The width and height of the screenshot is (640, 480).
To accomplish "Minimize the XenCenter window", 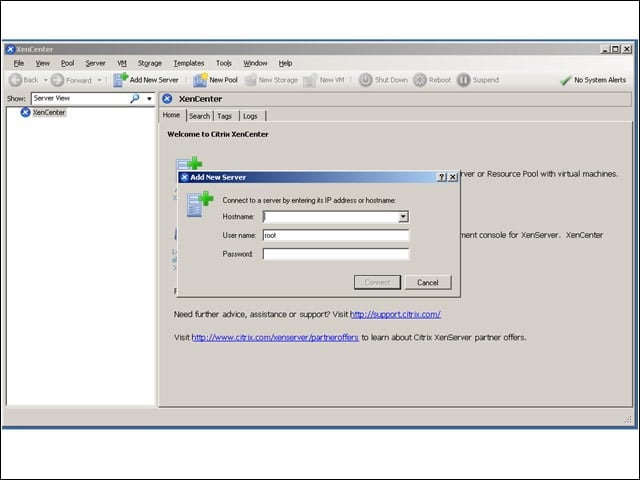I will tap(605, 49).
